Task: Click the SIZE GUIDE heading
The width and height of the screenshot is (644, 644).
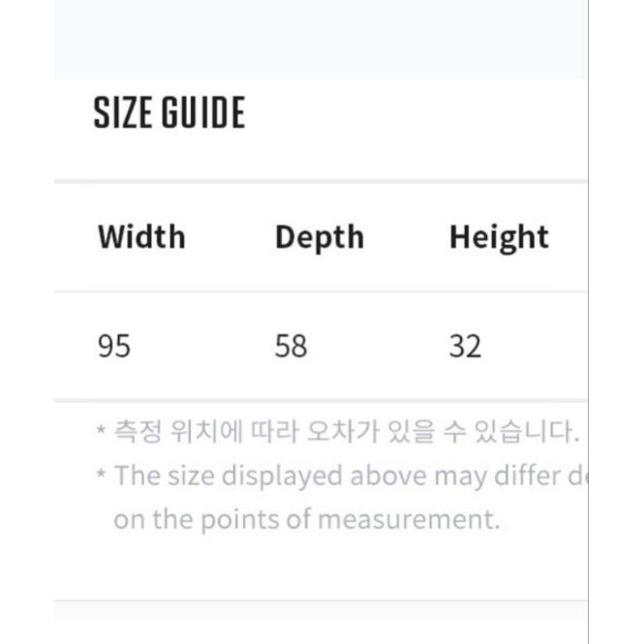Action: pos(169,113)
